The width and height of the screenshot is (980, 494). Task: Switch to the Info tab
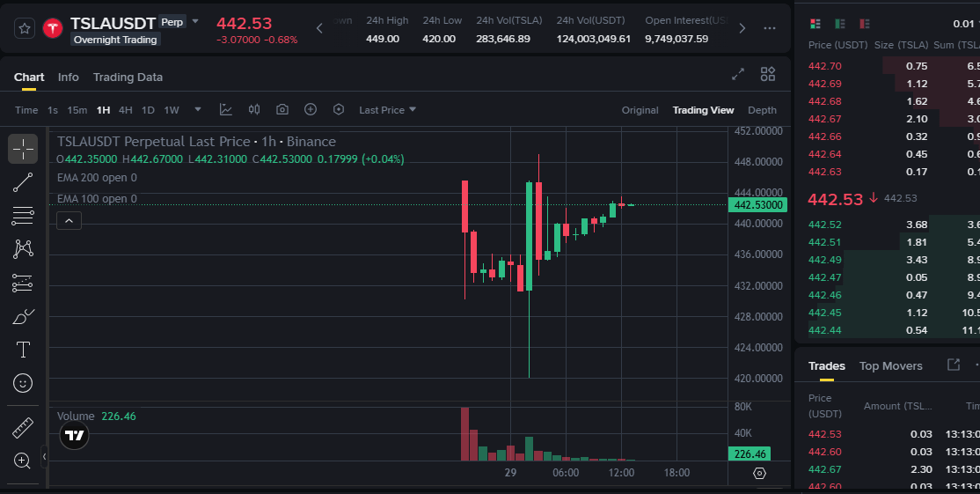tap(68, 77)
